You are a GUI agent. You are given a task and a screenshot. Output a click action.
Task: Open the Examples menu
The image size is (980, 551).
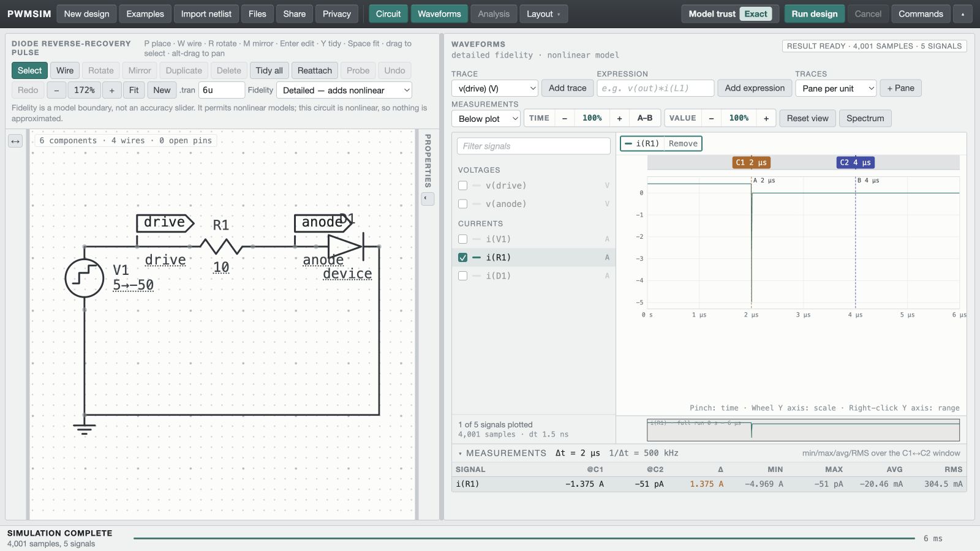tap(145, 13)
